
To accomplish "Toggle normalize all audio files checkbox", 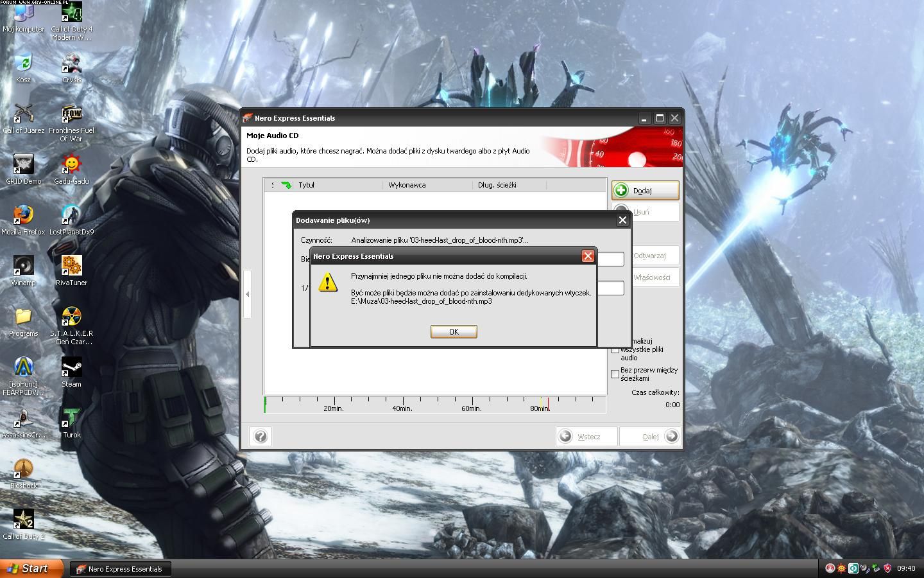I will point(615,350).
